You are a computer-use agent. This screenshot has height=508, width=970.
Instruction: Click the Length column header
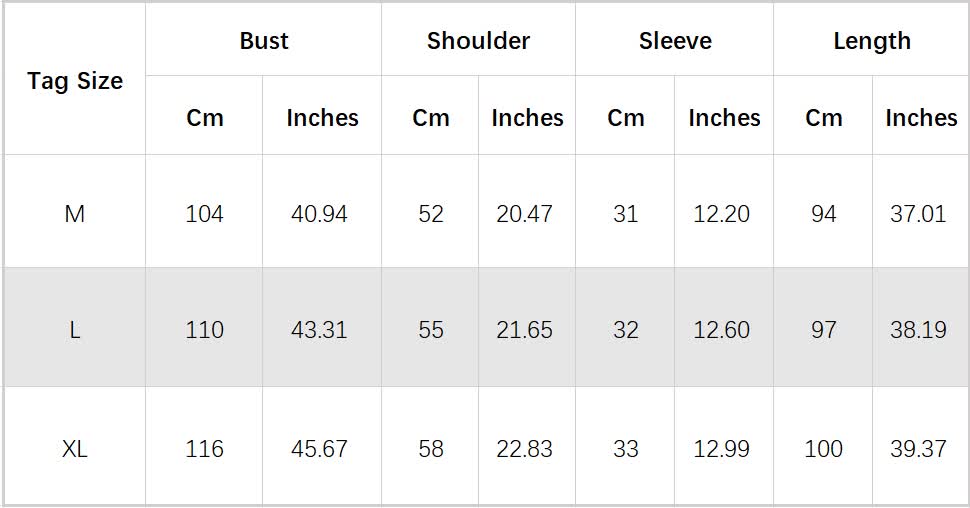point(871,40)
